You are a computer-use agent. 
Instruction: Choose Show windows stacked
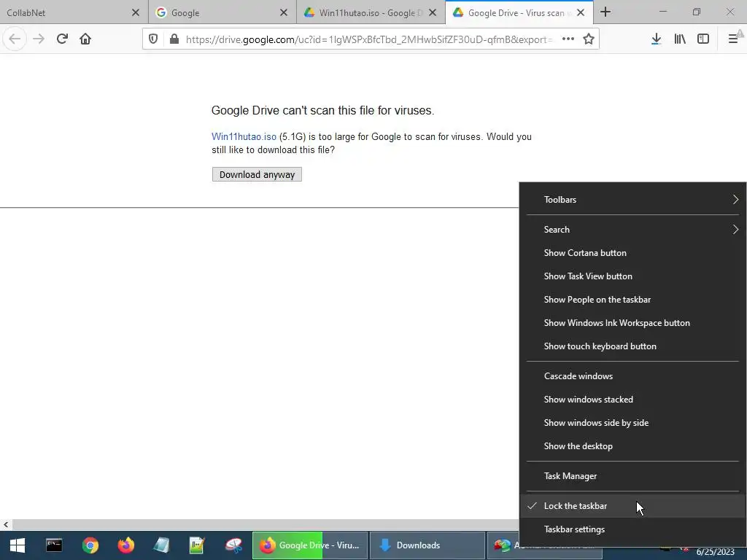632,400
